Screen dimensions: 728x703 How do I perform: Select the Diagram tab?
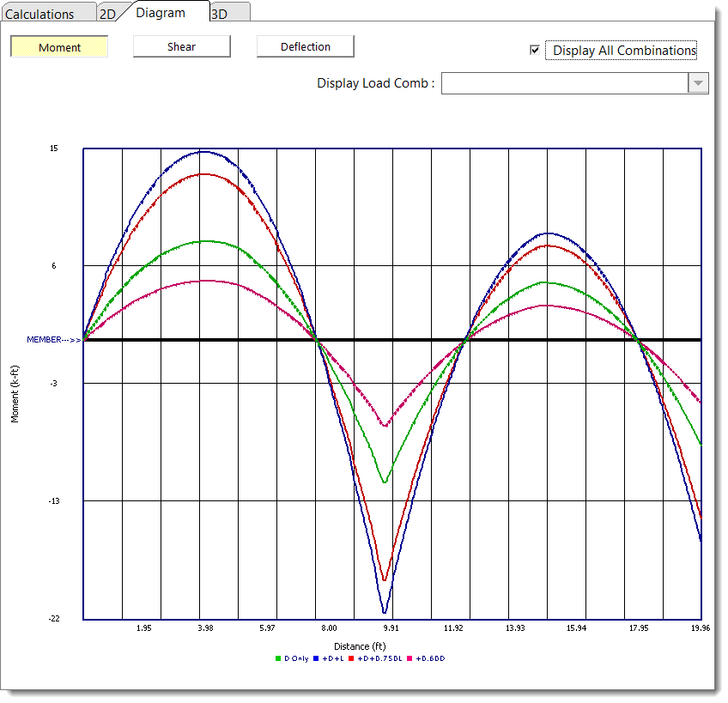click(x=161, y=13)
